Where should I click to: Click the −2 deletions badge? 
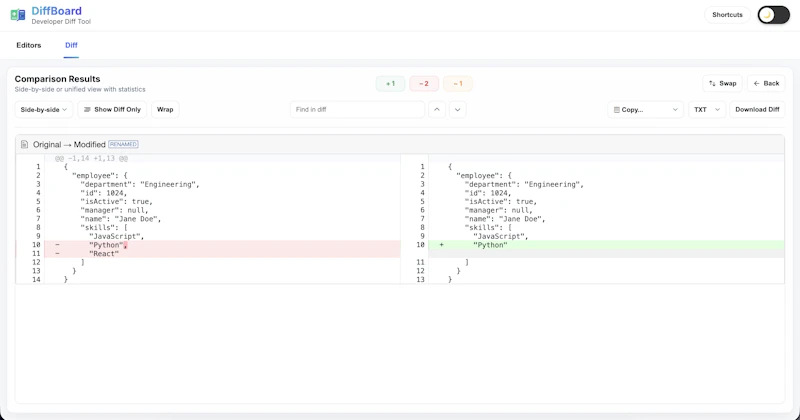pyautogui.click(x=424, y=84)
